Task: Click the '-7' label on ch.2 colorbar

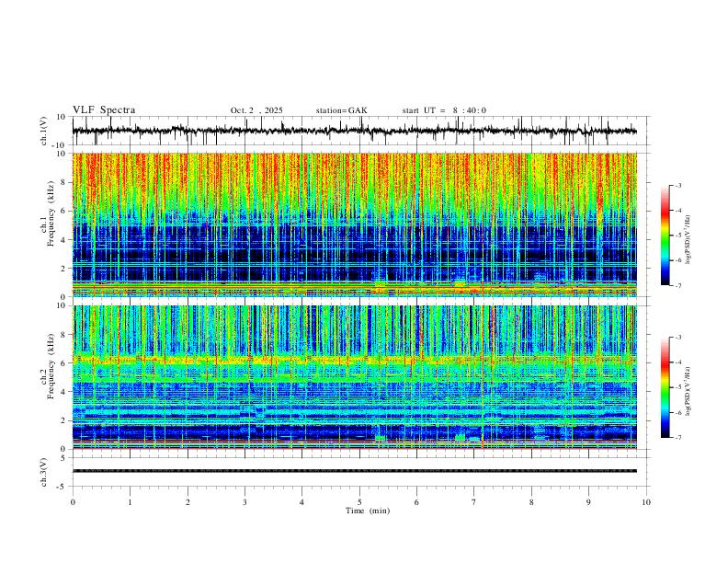Action: pyautogui.click(x=677, y=438)
